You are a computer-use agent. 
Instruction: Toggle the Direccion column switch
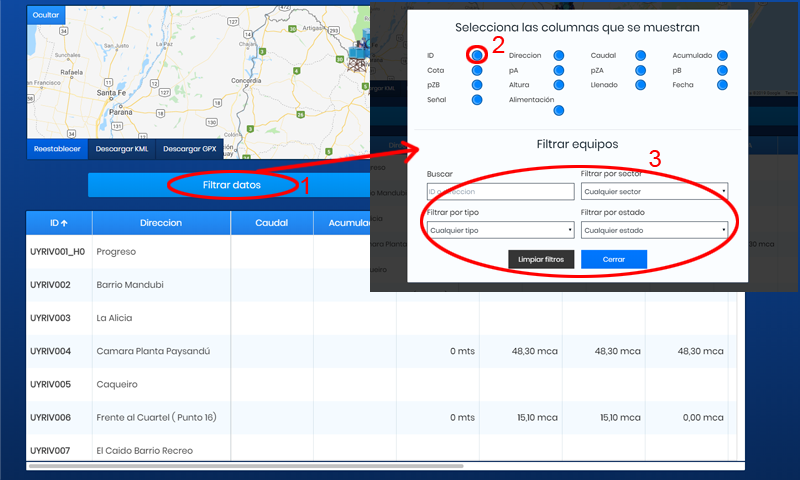pyautogui.click(x=558, y=56)
